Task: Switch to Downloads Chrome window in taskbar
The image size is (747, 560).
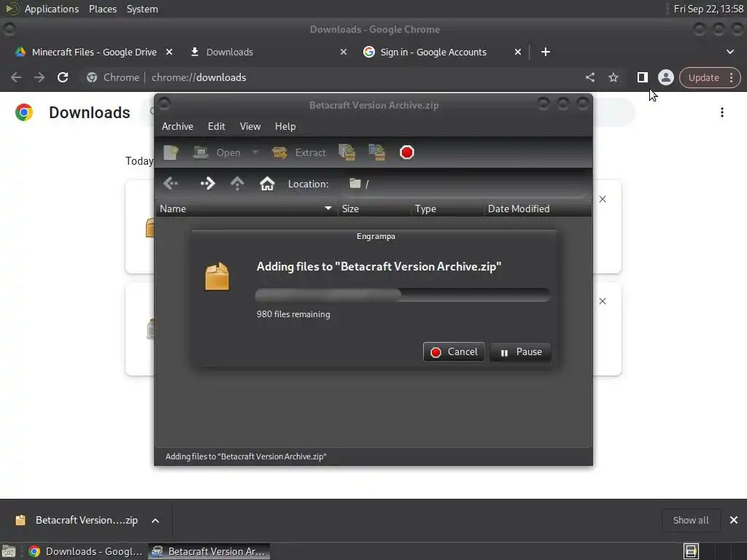Action: click(x=85, y=551)
